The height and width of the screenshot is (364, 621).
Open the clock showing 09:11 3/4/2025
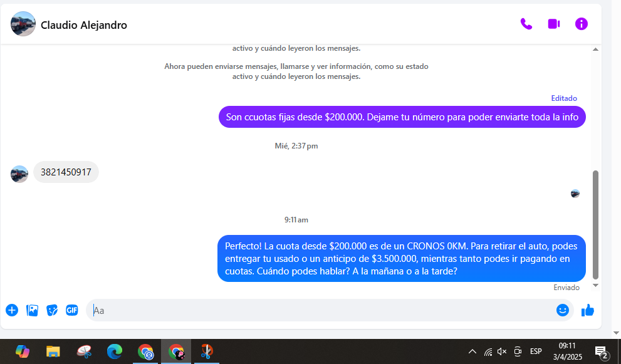[x=568, y=351]
